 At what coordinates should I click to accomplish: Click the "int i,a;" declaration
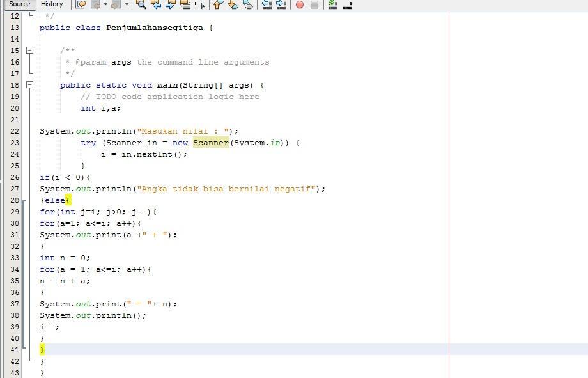coord(100,108)
